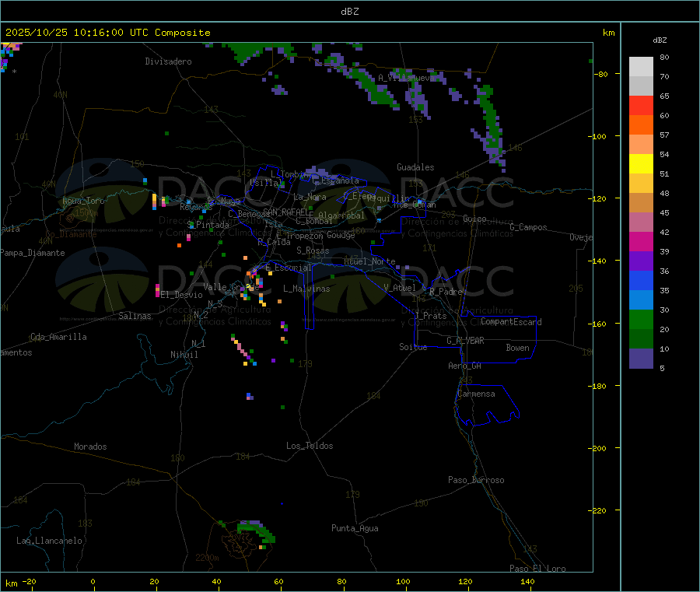Select the 'L_Malvinas' label
The image size is (700, 592).
pos(306,289)
